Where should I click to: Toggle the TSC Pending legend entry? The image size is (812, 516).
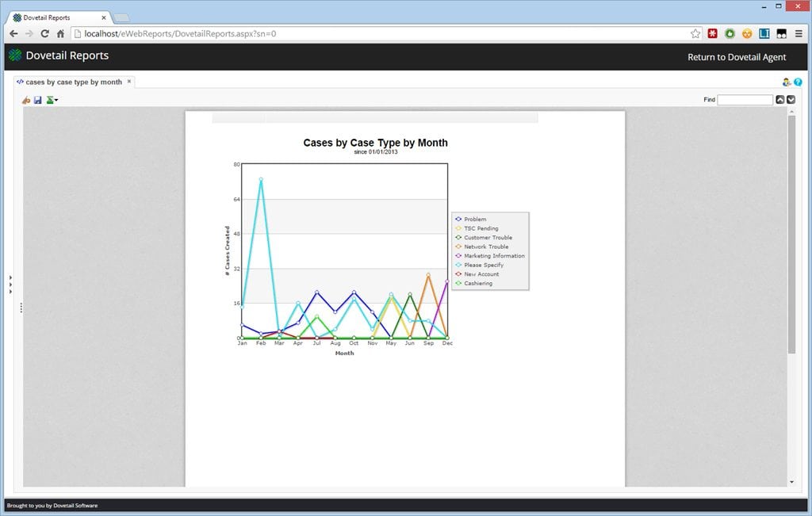[478, 228]
